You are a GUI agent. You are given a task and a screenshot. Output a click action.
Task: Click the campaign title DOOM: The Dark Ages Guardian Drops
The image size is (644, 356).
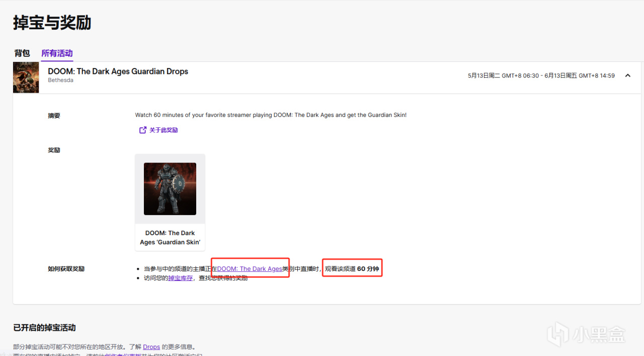(x=118, y=72)
